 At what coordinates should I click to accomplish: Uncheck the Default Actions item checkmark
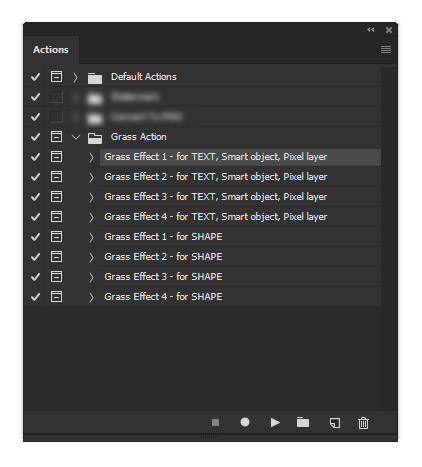[35, 77]
